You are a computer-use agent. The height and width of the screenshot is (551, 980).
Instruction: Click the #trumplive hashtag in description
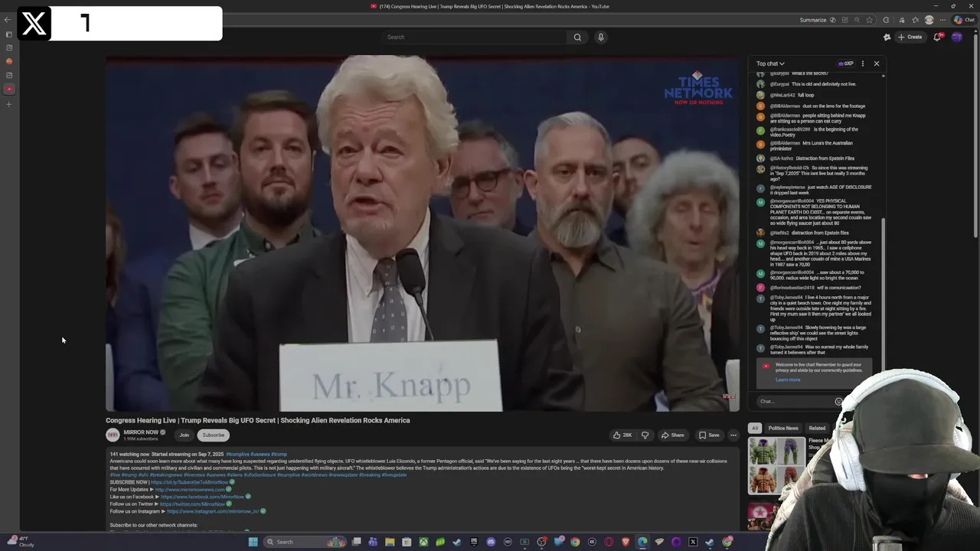click(237, 454)
